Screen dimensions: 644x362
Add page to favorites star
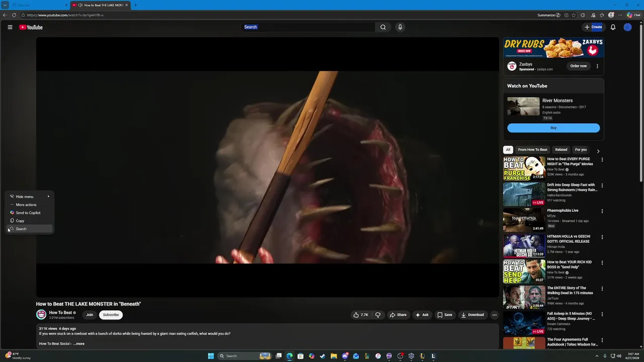click(574, 15)
